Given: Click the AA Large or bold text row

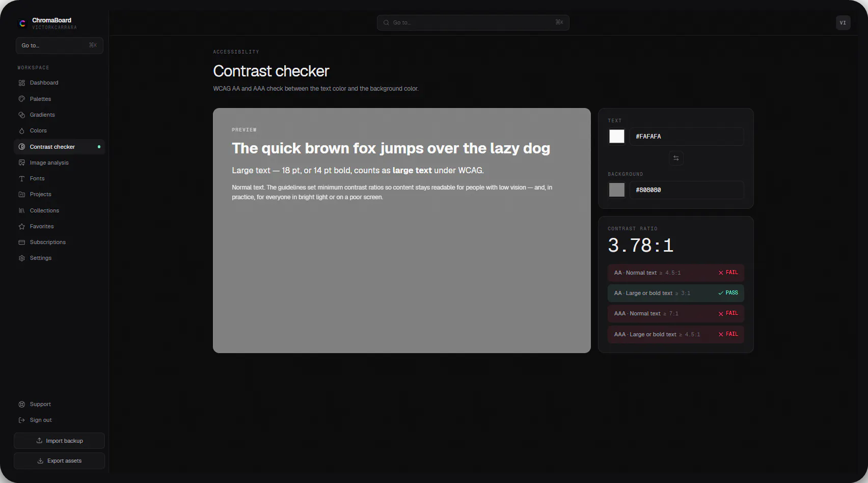Looking at the screenshot, I should pos(676,293).
